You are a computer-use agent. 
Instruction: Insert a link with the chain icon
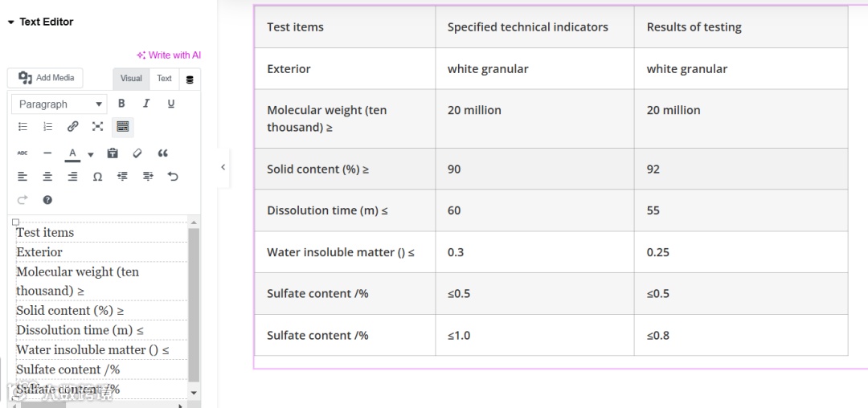coord(72,127)
